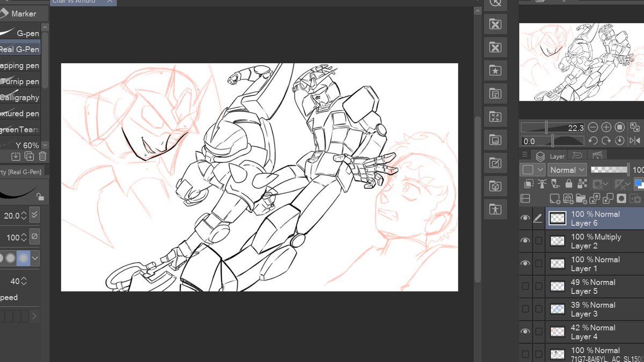
Task: Open the Layer palette hamburger menu
Action: [525, 156]
